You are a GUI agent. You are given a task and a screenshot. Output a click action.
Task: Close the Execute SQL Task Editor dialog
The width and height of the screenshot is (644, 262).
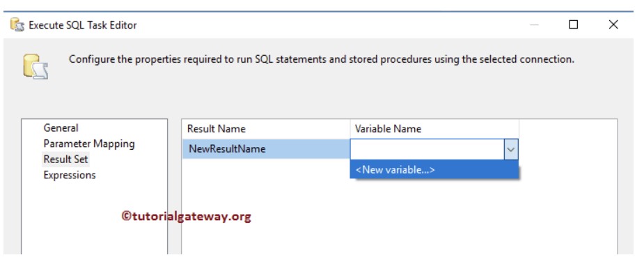pyautogui.click(x=613, y=24)
